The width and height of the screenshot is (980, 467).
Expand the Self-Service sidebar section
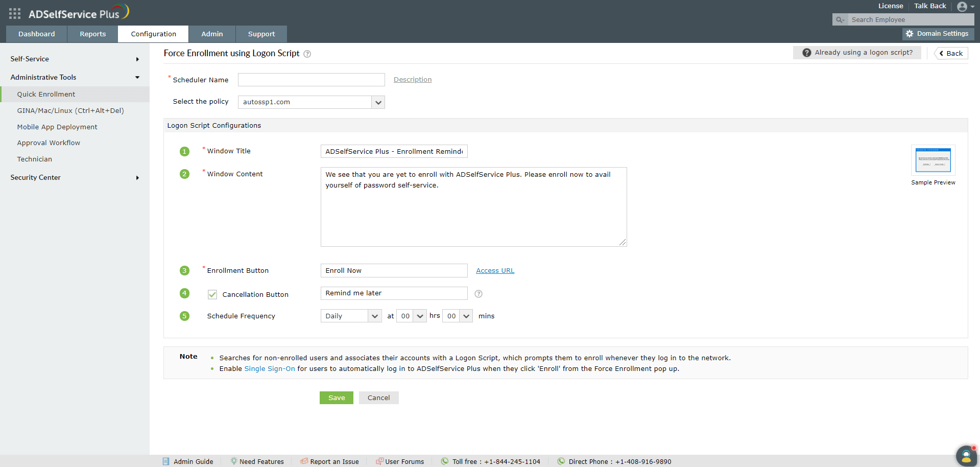75,59
